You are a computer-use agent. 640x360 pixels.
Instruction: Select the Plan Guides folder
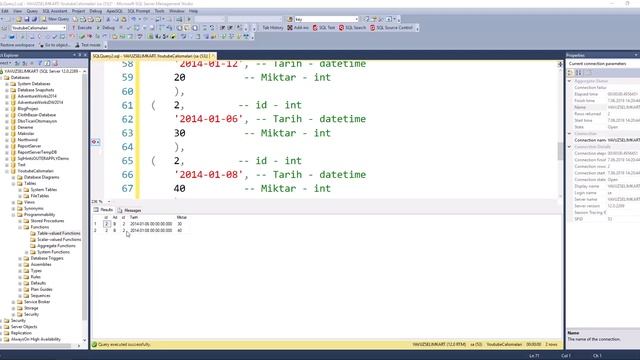click(x=41, y=289)
